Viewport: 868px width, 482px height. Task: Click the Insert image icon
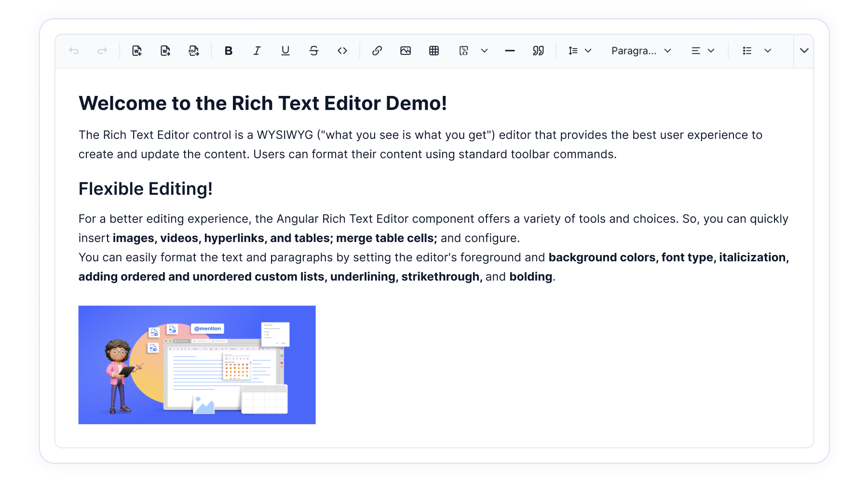pos(406,51)
